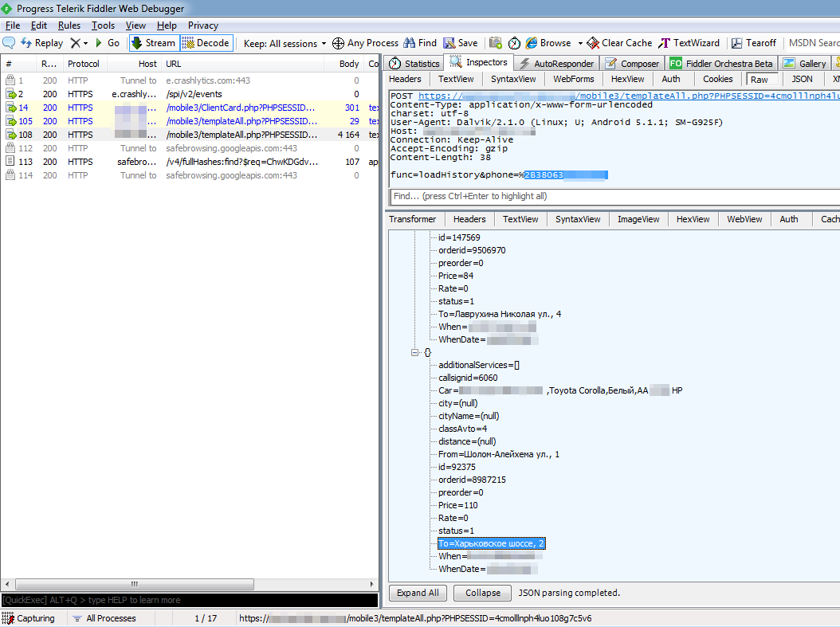Replay the selected session
The width and height of the screenshot is (840, 627).
coord(41,43)
